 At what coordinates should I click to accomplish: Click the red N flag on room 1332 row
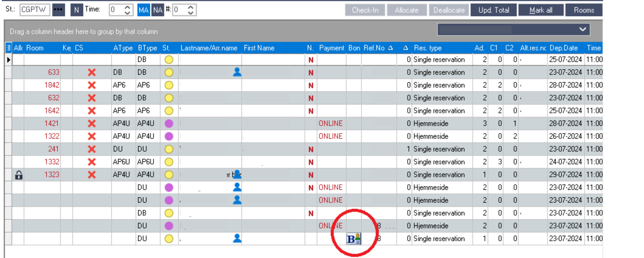click(311, 162)
